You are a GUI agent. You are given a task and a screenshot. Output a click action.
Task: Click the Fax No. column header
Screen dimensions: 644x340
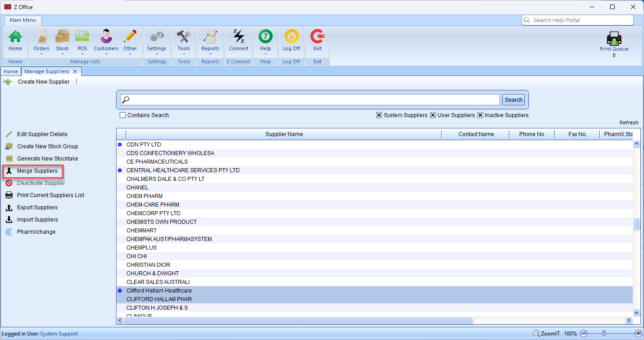point(577,134)
